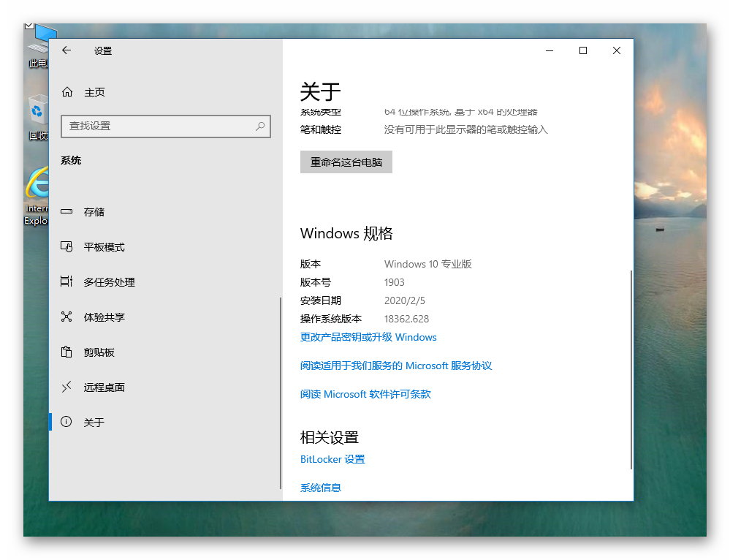Click the content pane vertical scrollbar

click(631, 369)
